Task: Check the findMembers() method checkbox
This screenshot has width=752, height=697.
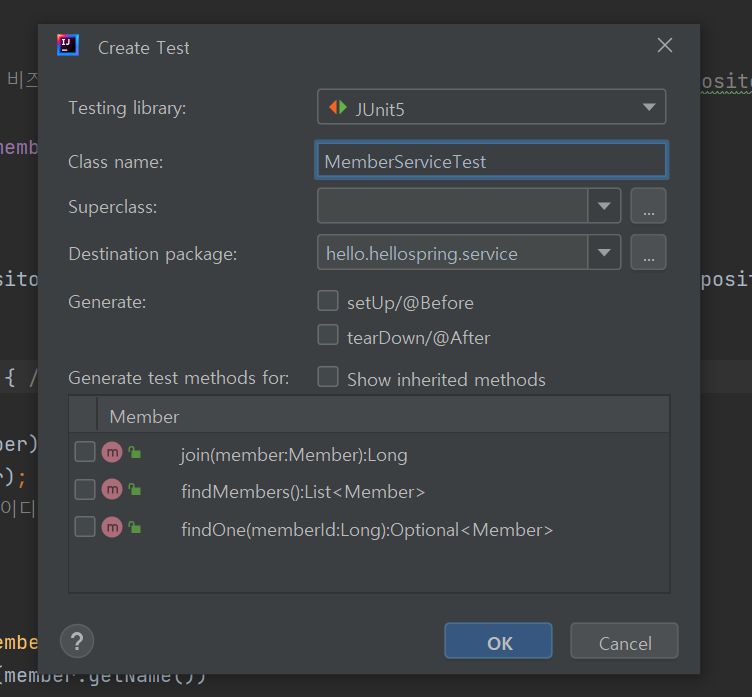Action: pyautogui.click(x=85, y=489)
